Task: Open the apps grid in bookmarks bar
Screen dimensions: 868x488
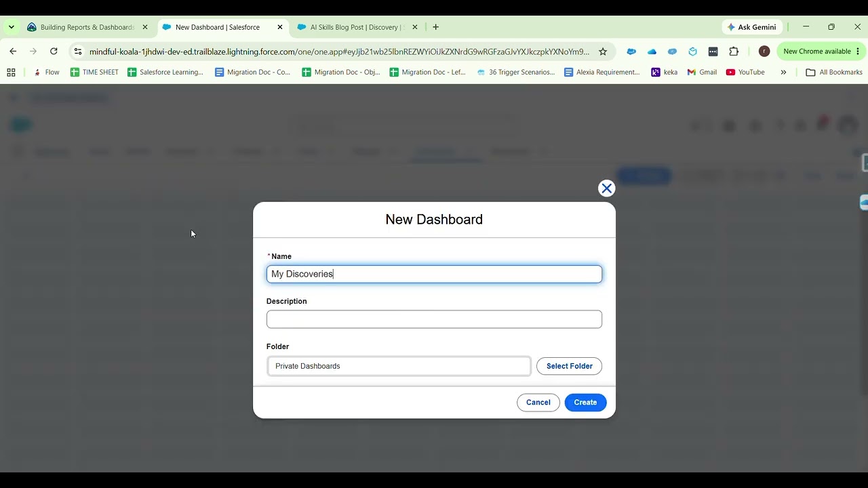Action: pos(11,72)
